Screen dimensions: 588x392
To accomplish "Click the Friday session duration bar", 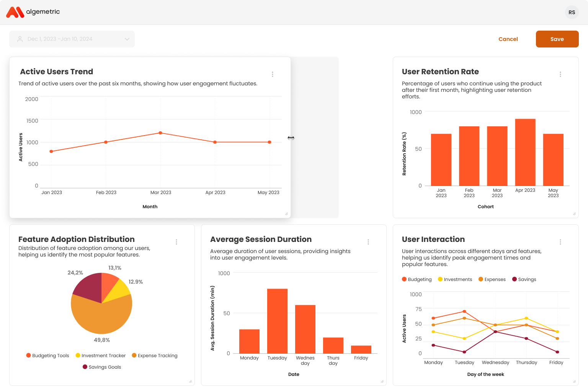I will click(361, 350).
